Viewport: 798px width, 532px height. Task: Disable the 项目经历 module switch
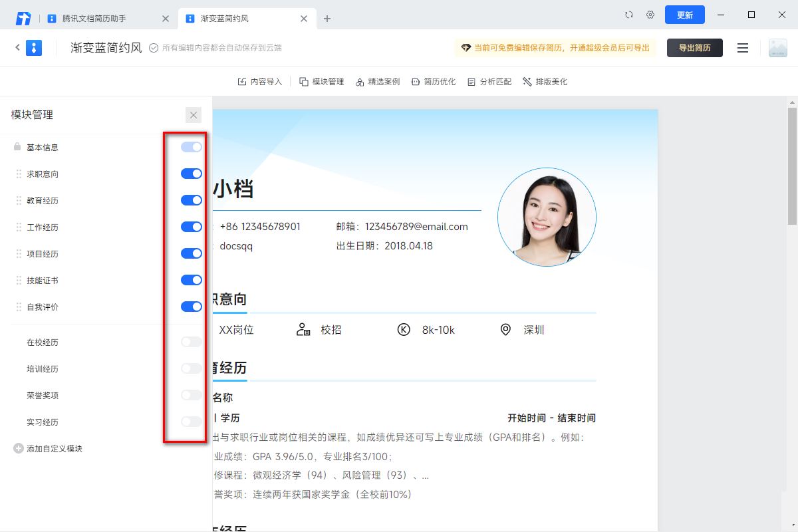coord(192,253)
